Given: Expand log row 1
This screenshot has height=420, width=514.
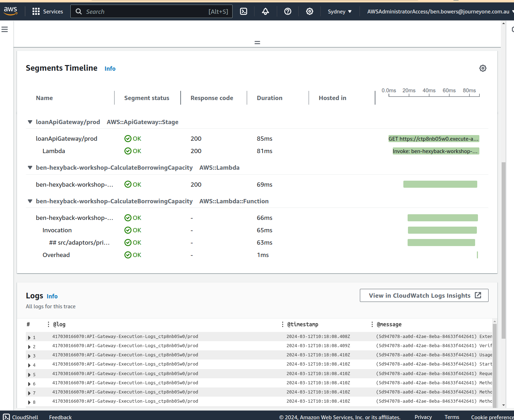Looking at the screenshot, I should (x=29, y=338).
